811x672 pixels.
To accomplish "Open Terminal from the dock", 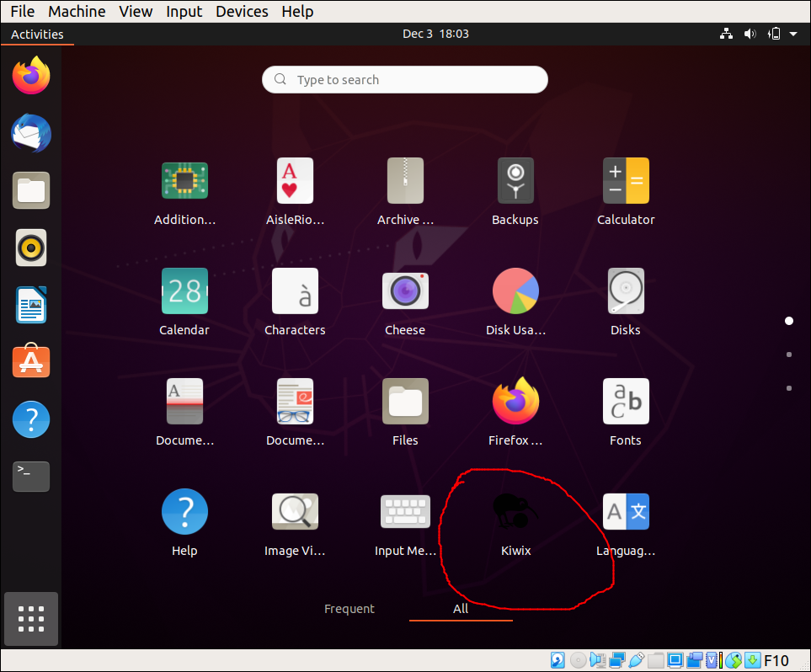I will (x=30, y=476).
